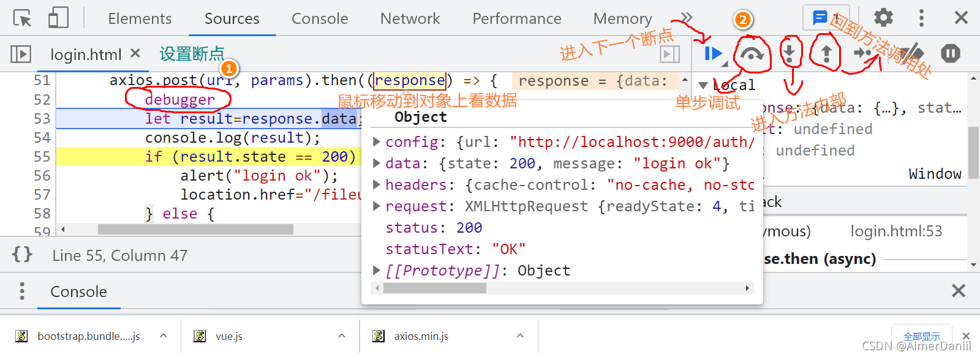This screenshot has height=357, width=980.
Task: Open the Memory tab
Action: coord(622,19)
